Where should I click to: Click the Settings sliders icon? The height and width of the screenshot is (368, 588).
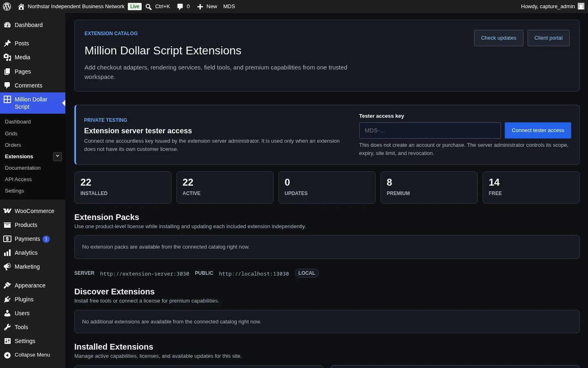pyautogui.click(x=7, y=341)
